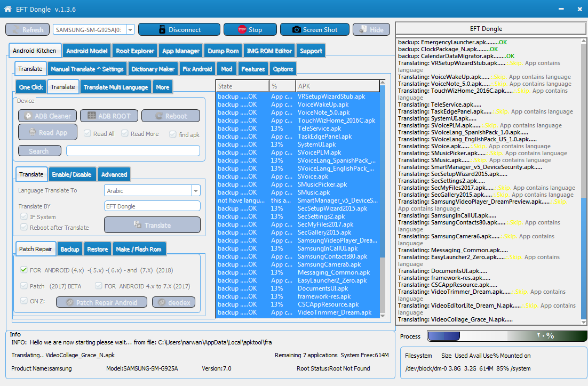The height and width of the screenshot is (386, 588).
Task: Uncheck FOR ANDROID (4.x)-(7.X) (2018) checkbox
Action: (24, 270)
